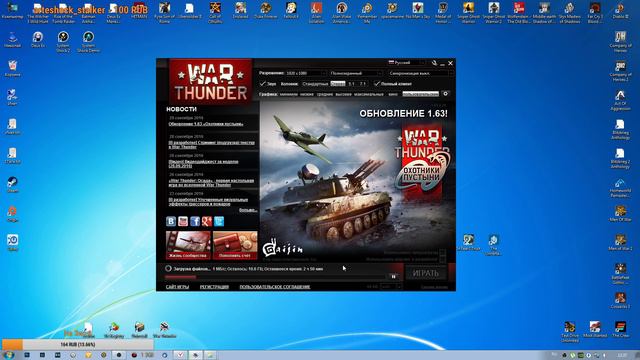This screenshot has width=640, height=360.
Task: Click the 'больше...' news link
Action: coord(248,210)
